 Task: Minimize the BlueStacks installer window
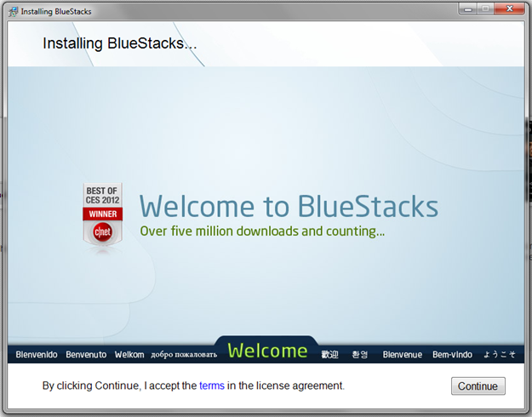point(468,9)
